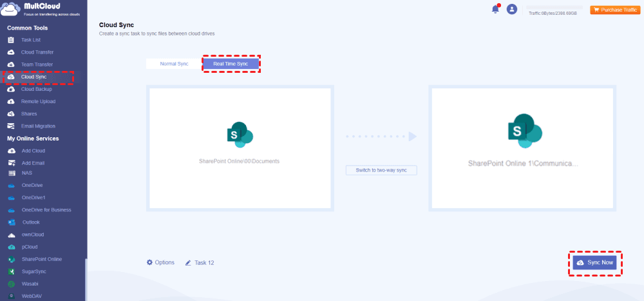Click the Add Cloud link text
Screen dimensions: 644x301
[33, 151]
